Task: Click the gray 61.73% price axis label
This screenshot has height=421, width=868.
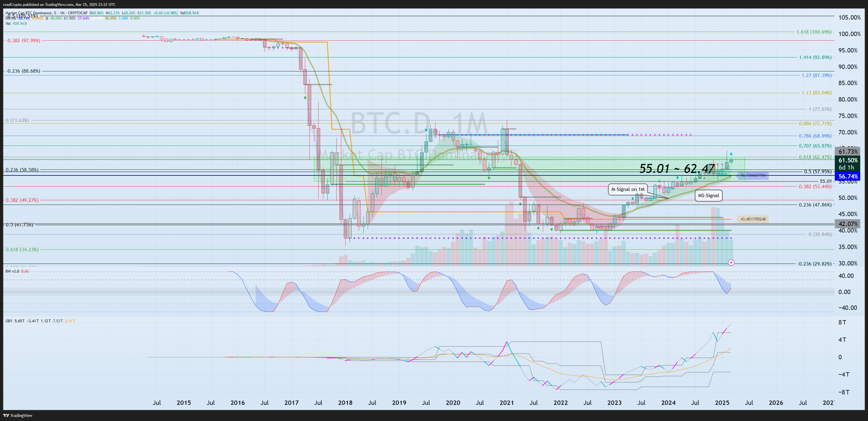Action: pos(848,152)
